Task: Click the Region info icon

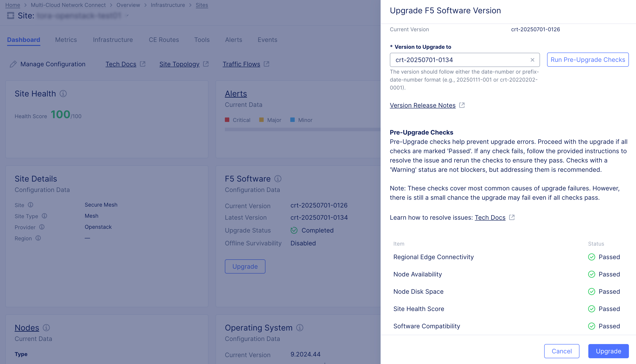Action: (38, 238)
